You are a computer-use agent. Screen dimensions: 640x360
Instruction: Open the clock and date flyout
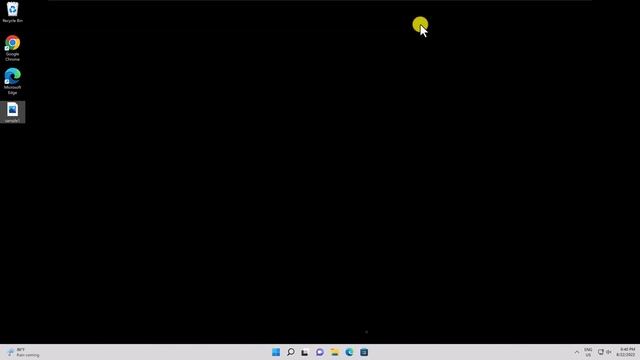click(627, 352)
